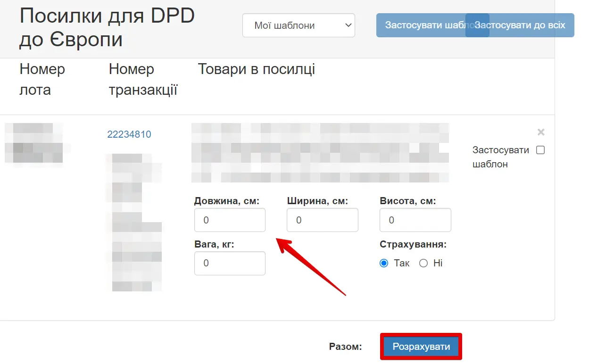This screenshot has height=364, width=589.
Task: Open the Мої шаблони dropdown
Action: [x=299, y=25]
